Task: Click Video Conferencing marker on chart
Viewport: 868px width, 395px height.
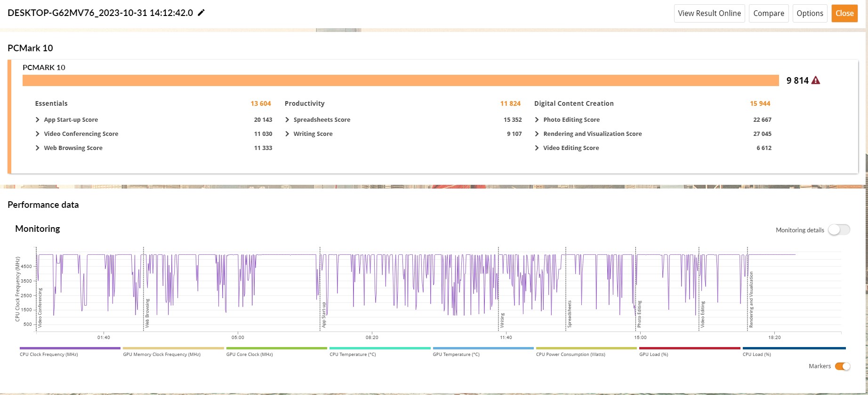Action: [x=40, y=308]
